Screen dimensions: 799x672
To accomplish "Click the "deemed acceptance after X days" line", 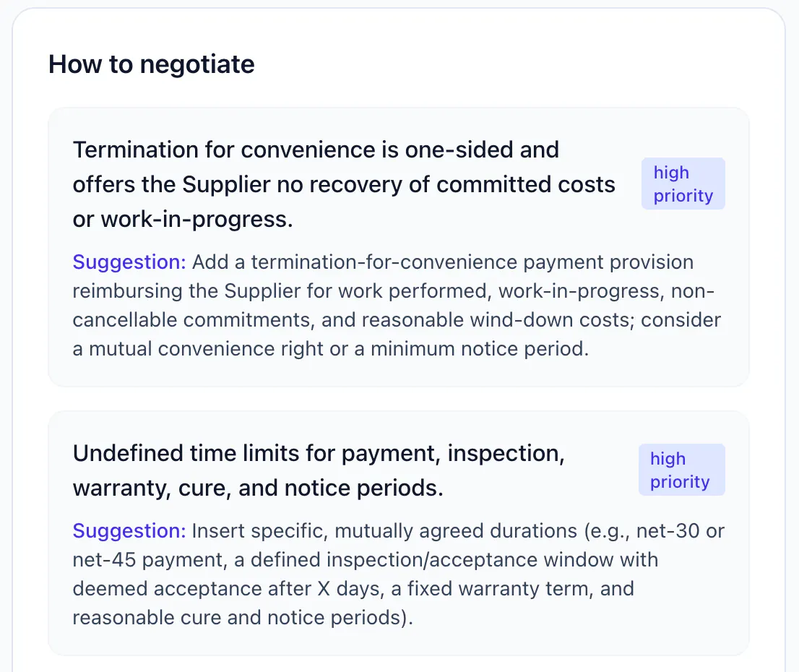I will [x=353, y=588].
